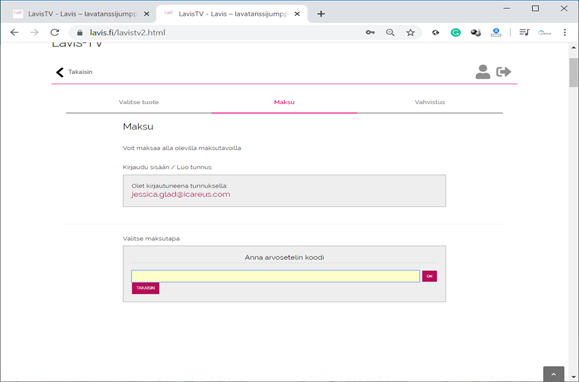Click the zoom magnifier icon in address bar
Viewport: 579px width, 382px height.
(x=390, y=32)
